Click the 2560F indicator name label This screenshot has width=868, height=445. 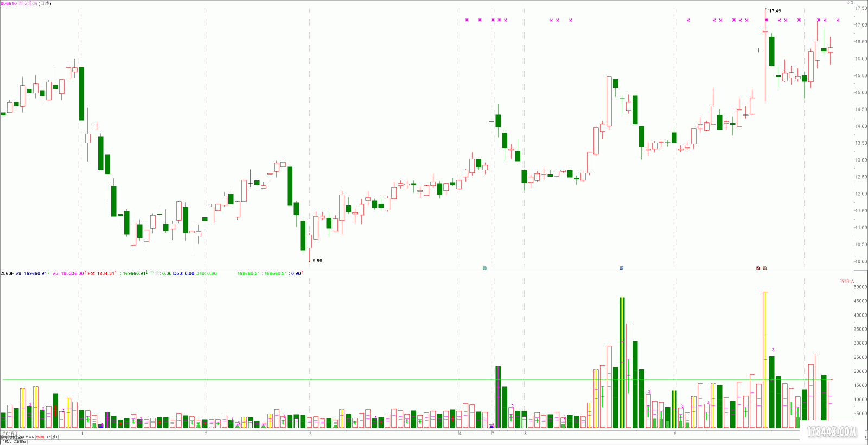[7, 273]
